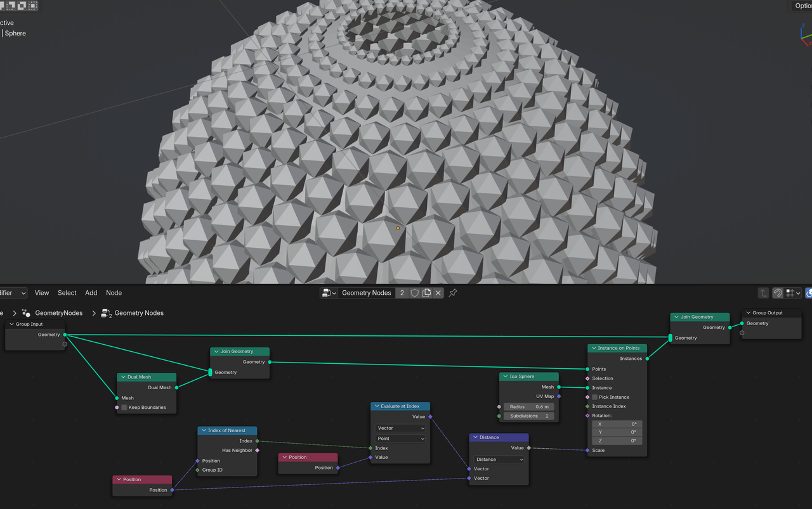Click the X to unlink the Geometry Nodes data-block
Screen dimensions: 812x509
[x=438, y=293]
